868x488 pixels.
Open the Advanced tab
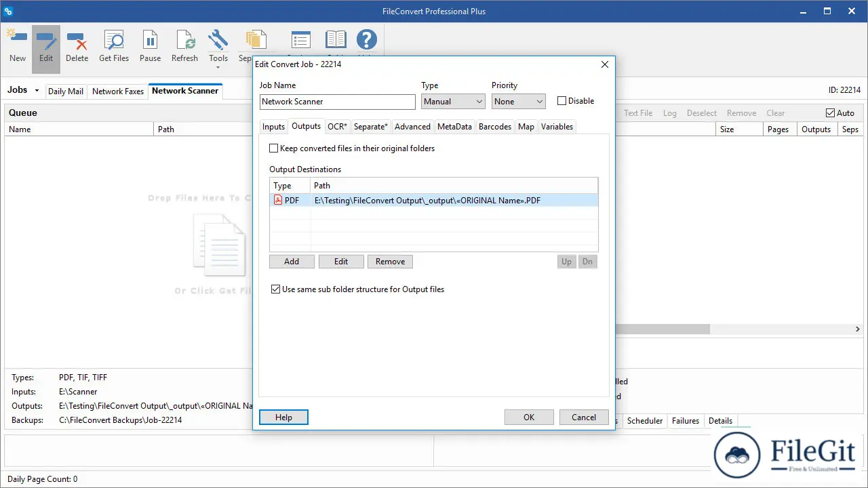point(412,127)
